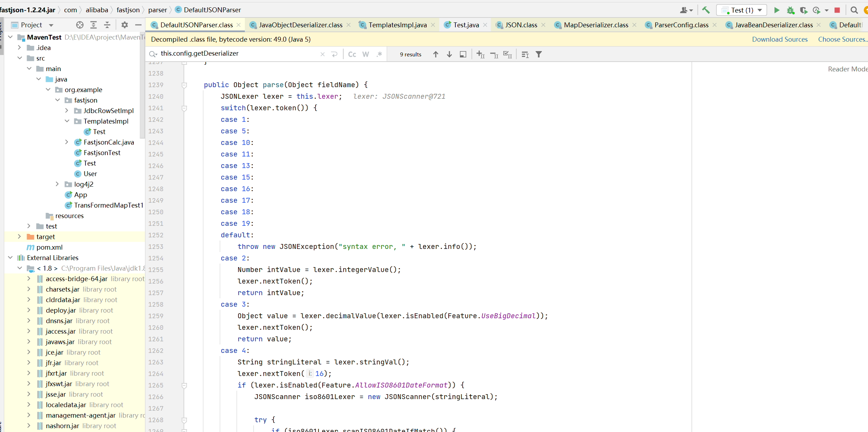Stop the running process

(837, 10)
